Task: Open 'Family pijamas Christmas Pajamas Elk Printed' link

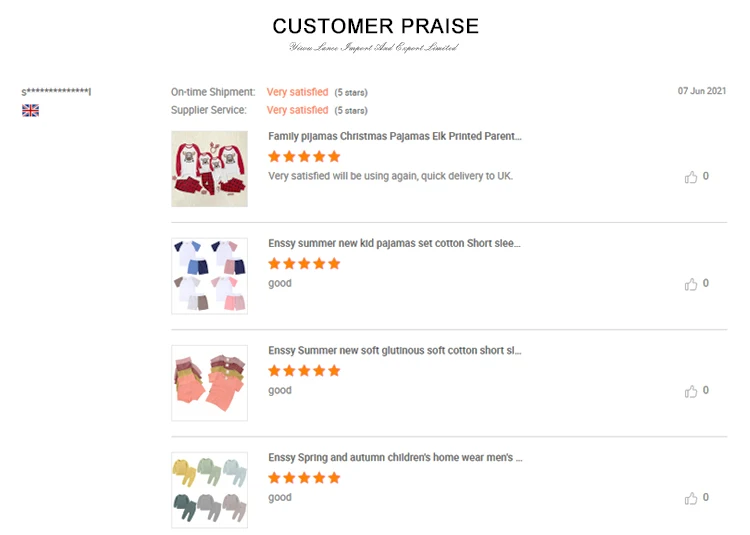Action: (x=395, y=136)
